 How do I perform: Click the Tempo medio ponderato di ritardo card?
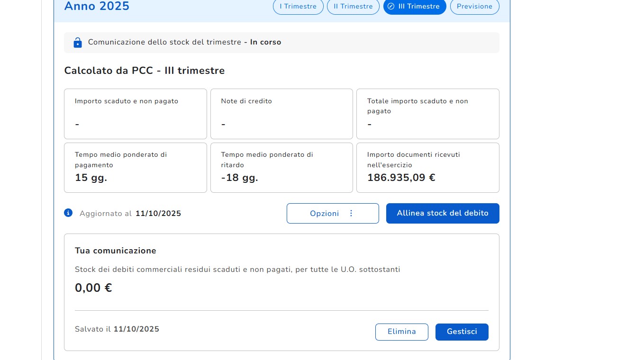tap(281, 168)
